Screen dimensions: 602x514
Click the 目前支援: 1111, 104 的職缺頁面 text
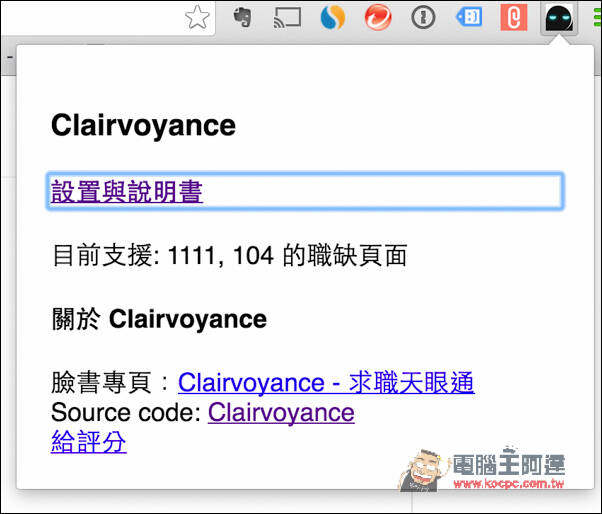pyautogui.click(x=230, y=255)
